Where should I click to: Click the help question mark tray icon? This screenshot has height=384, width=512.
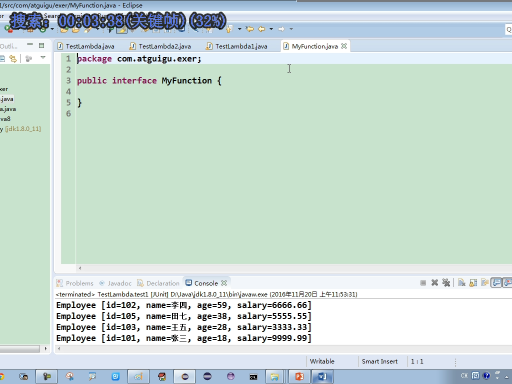point(486,376)
